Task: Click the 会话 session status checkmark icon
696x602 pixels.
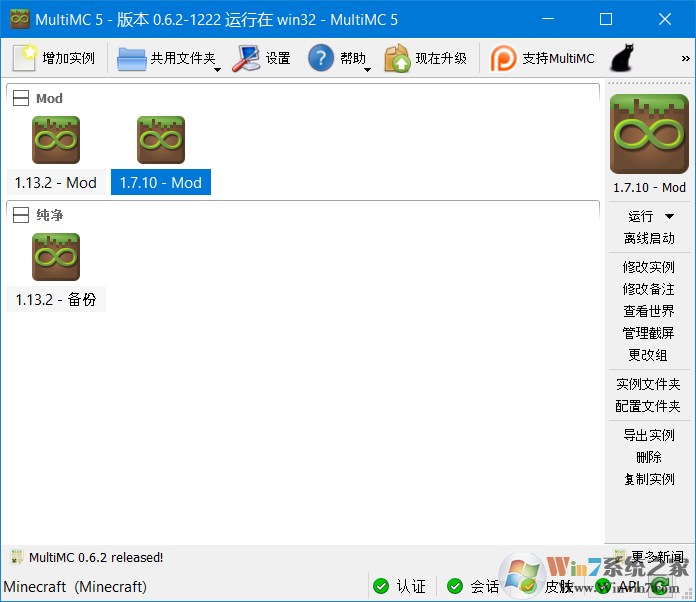Action: (x=455, y=586)
